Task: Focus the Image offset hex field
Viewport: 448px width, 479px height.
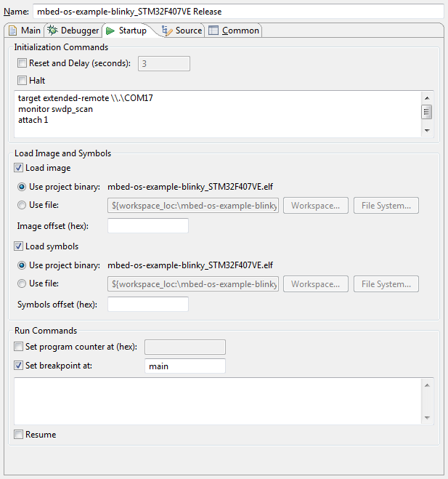Action: pyautogui.click(x=148, y=226)
